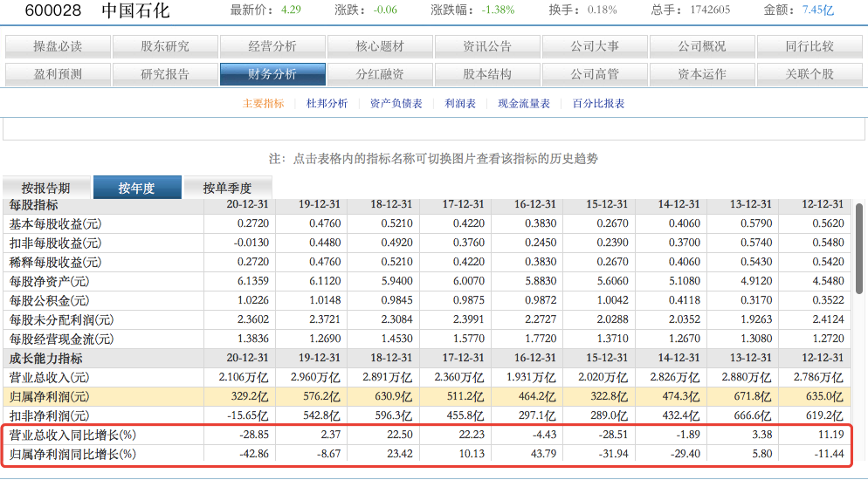Click the 稀释每股收益(元) indicator name

point(55,262)
